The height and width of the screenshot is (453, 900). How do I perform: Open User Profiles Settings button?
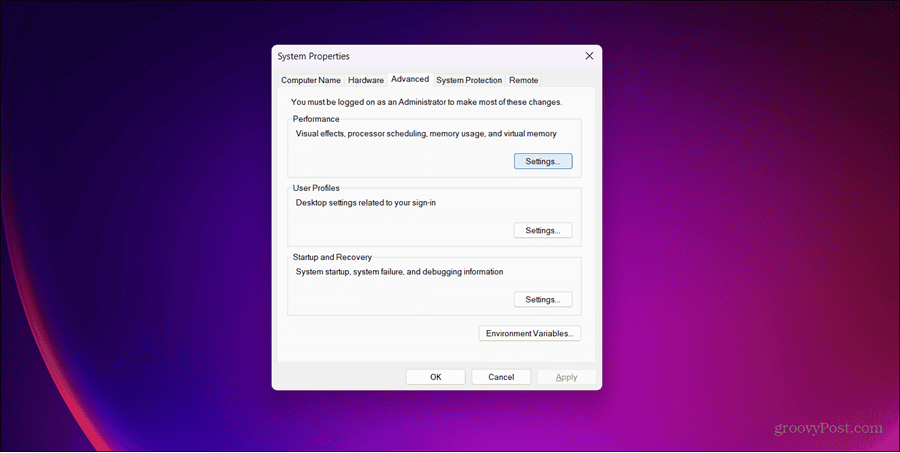[x=543, y=230]
